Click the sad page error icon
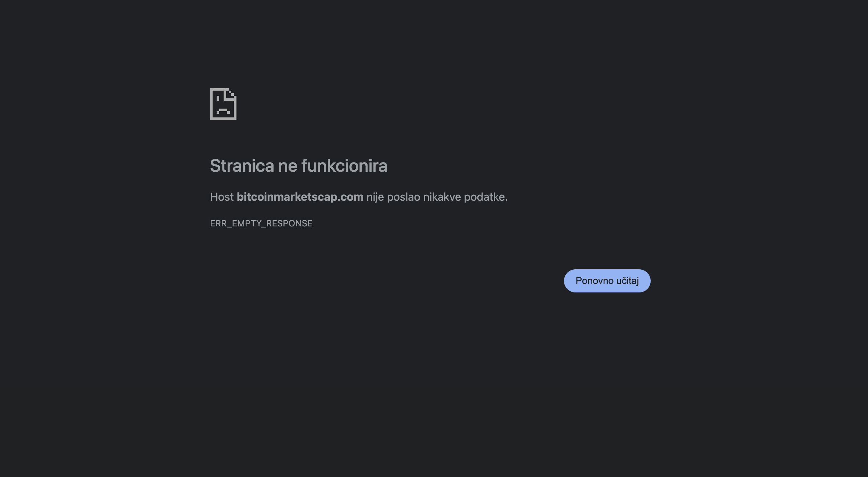 coord(223,104)
